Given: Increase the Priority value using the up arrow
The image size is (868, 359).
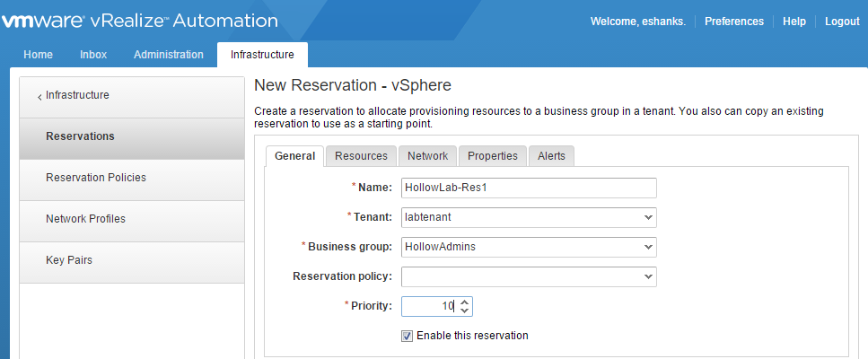Looking at the screenshot, I should click(465, 302).
